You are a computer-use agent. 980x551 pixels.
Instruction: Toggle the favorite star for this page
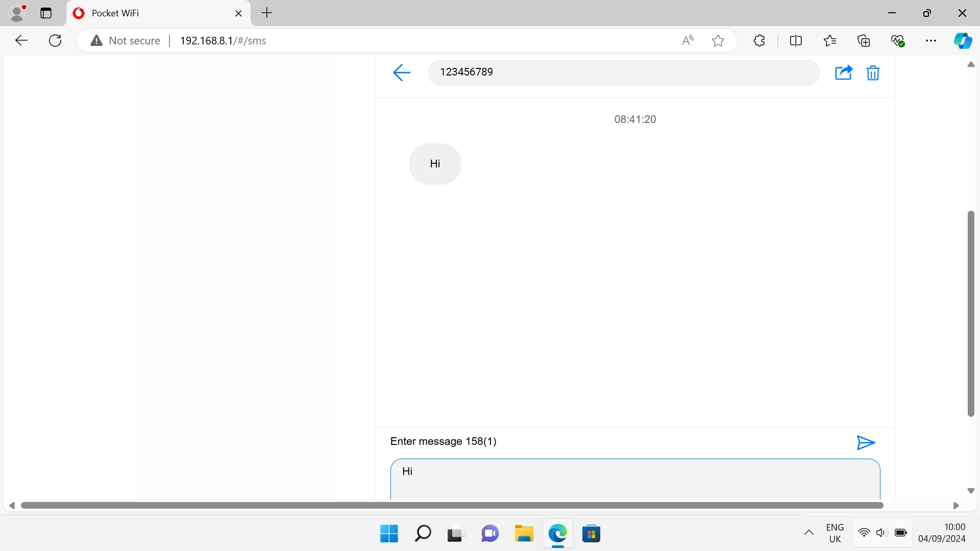(x=718, y=40)
